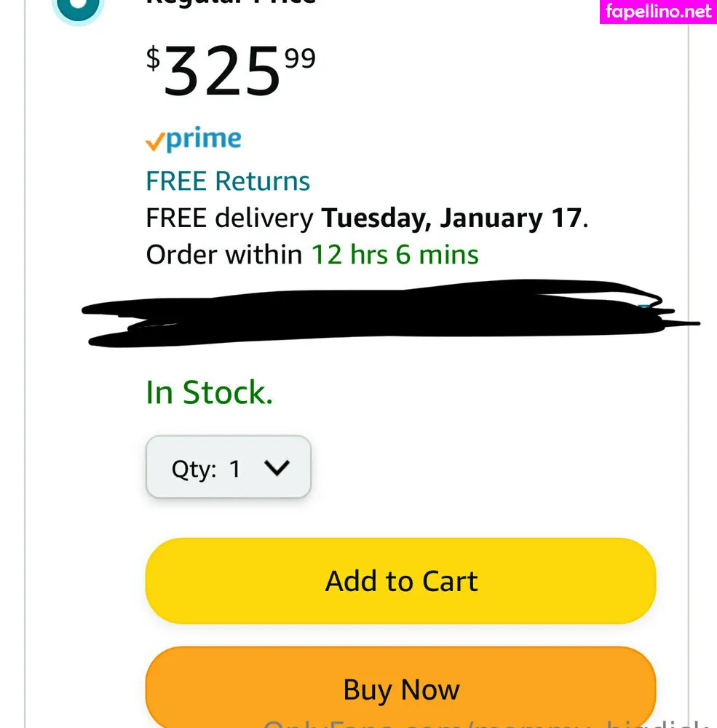This screenshot has width=717, height=728.
Task: Click the green 12 hrs 6 mins countdown
Action: pyautogui.click(x=395, y=255)
